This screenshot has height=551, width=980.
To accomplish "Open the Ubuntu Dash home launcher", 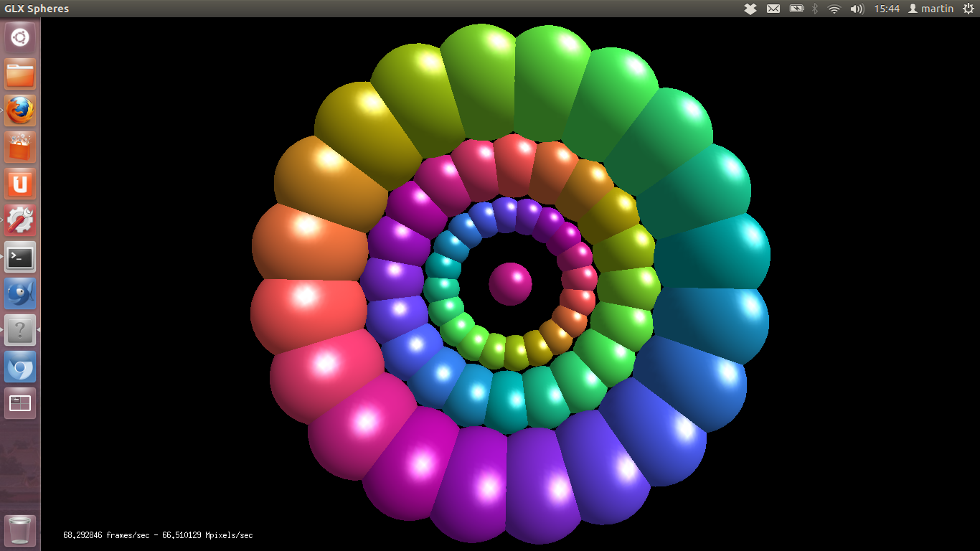I will coord(20,37).
